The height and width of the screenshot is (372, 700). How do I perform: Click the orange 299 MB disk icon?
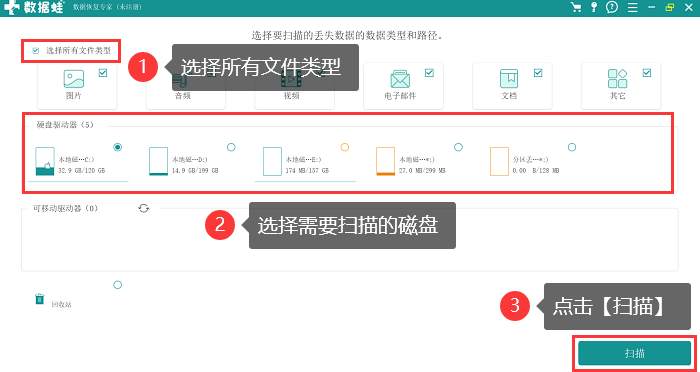(x=385, y=161)
